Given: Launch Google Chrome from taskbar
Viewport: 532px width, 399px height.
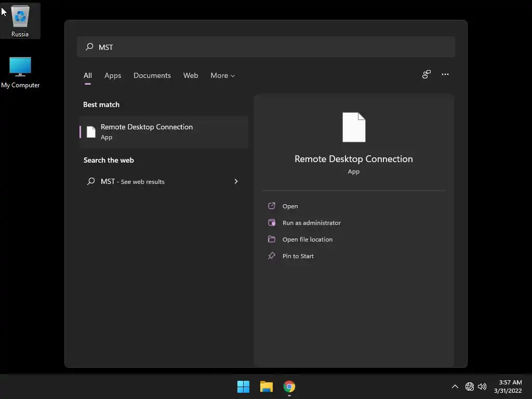Looking at the screenshot, I should (x=289, y=387).
